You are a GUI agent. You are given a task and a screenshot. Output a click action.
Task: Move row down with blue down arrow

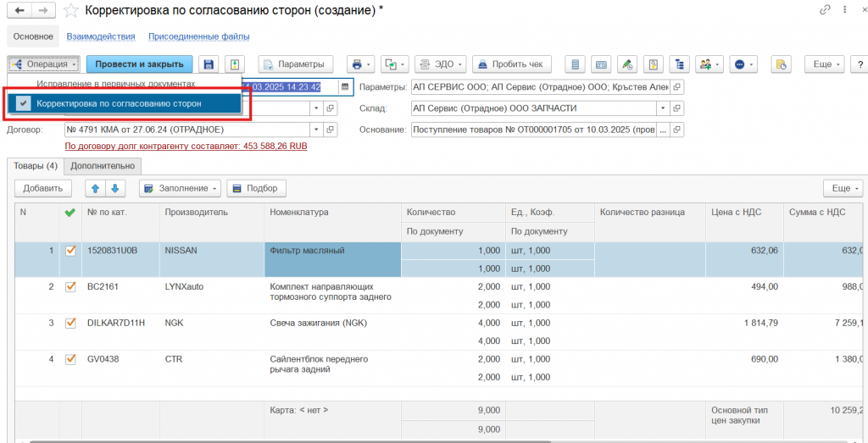click(x=116, y=188)
